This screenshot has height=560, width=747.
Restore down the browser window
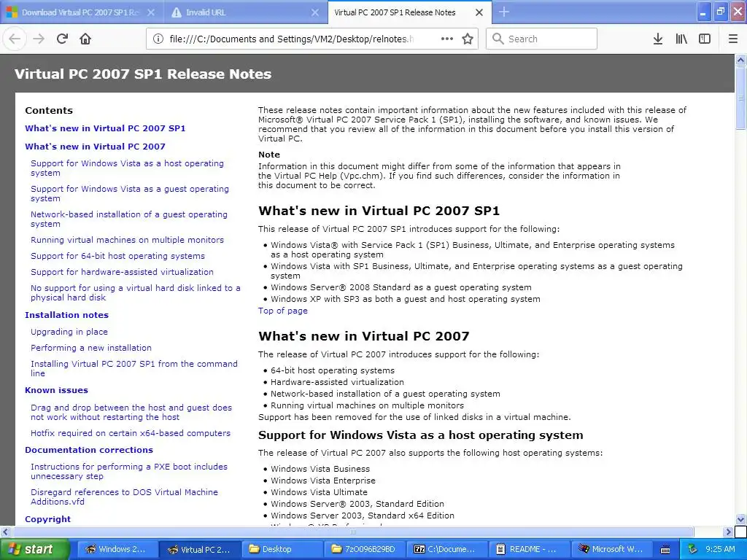[x=720, y=12]
